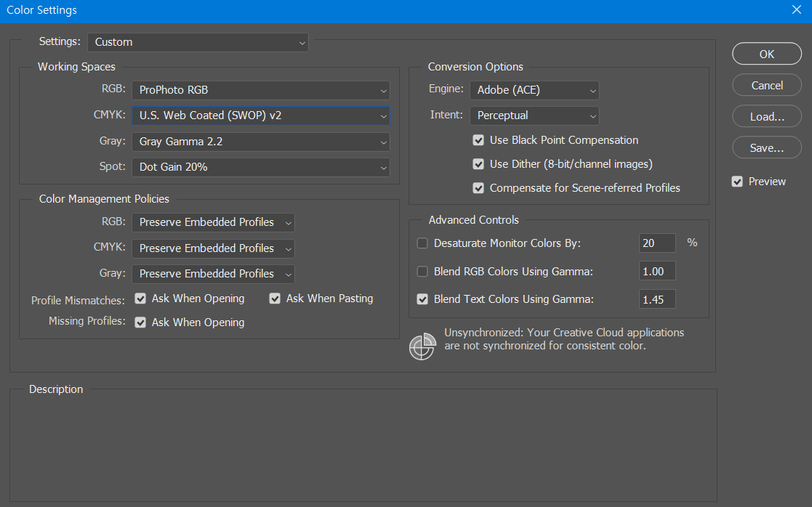Toggle Missing Profiles Ask When Opening
This screenshot has width=812, height=507.
(x=140, y=323)
